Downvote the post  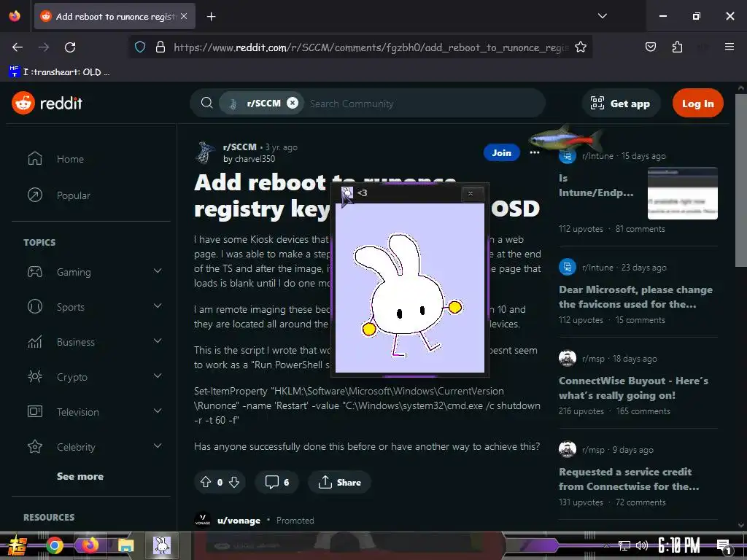(234, 482)
